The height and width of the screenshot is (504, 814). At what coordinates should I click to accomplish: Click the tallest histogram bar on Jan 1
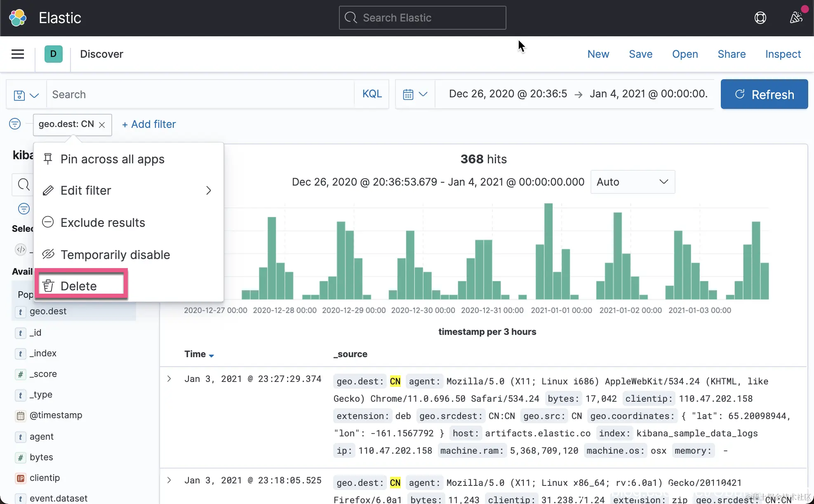(x=548, y=251)
